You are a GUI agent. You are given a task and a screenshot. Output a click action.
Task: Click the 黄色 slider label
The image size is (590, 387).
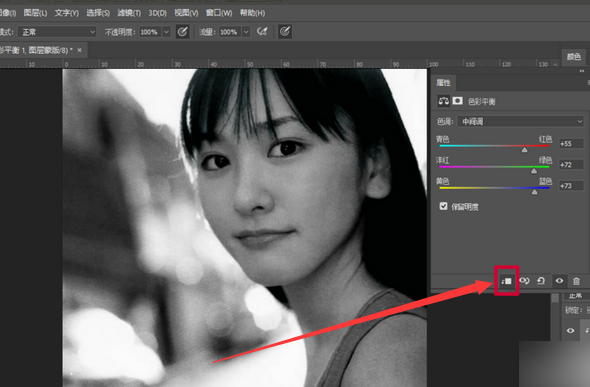point(442,181)
